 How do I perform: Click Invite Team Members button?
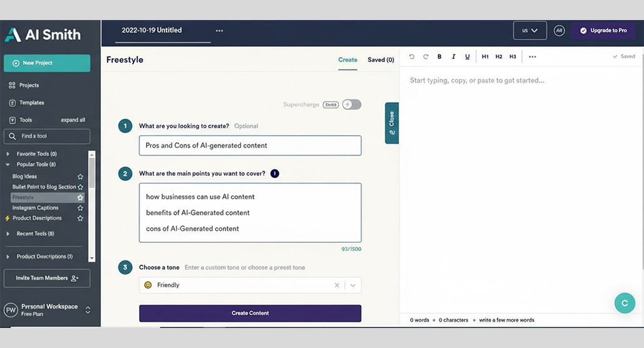47,279
